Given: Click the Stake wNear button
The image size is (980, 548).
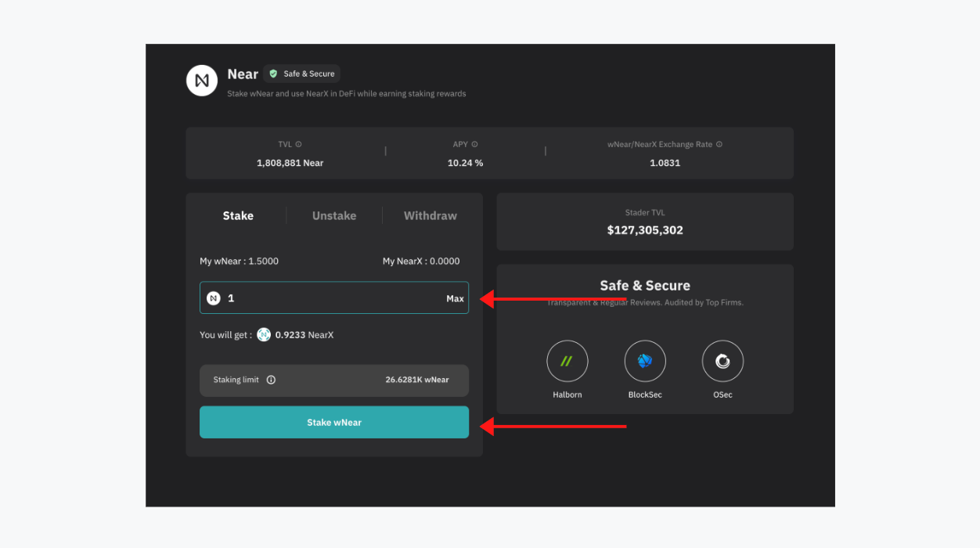Looking at the screenshot, I should pyautogui.click(x=334, y=422).
